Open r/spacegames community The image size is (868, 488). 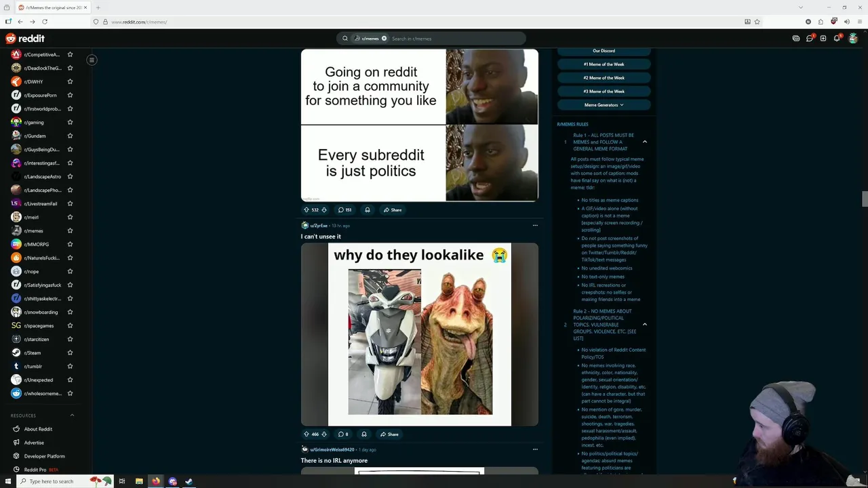coord(39,326)
